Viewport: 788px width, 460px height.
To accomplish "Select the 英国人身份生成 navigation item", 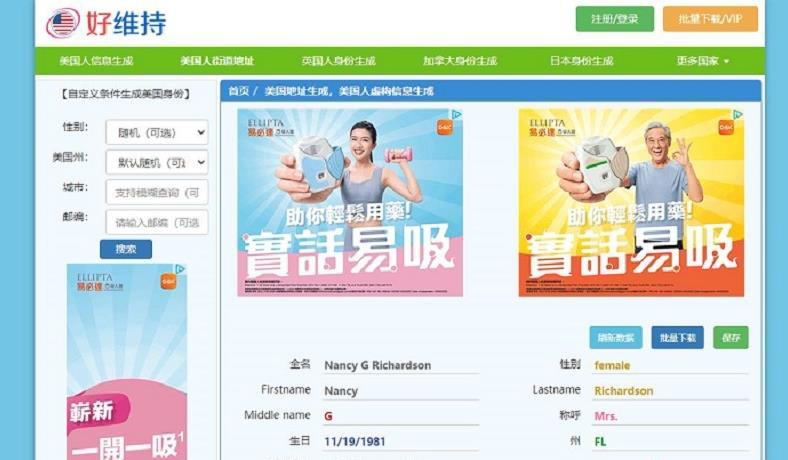I will [x=338, y=61].
